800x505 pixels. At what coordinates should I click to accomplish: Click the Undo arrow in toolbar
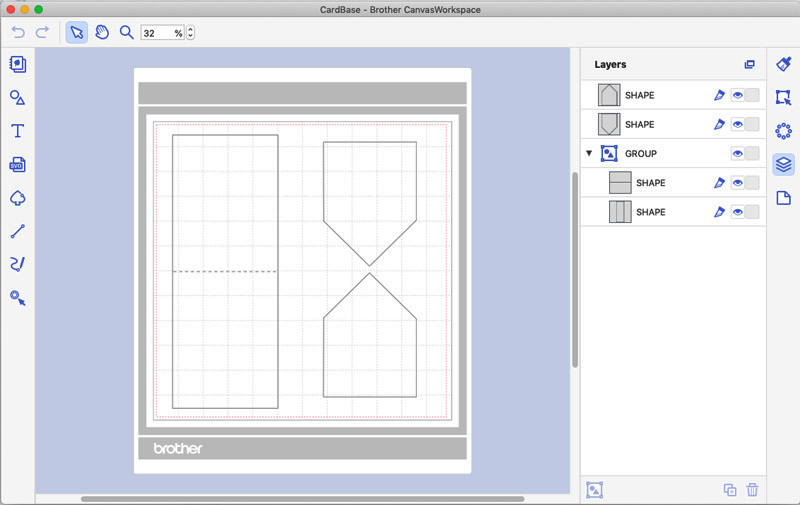point(18,33)
